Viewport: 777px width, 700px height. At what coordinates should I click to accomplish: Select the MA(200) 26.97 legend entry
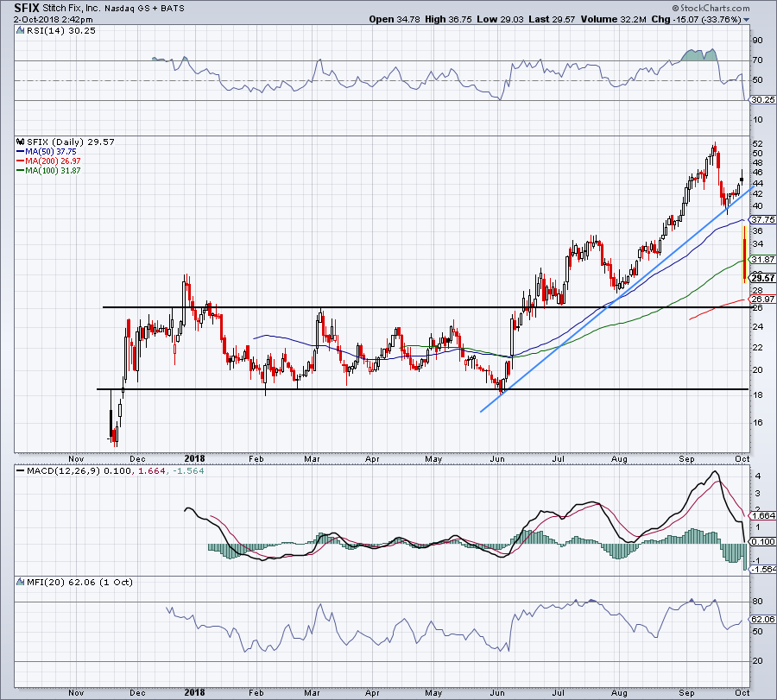click(48, 161)
